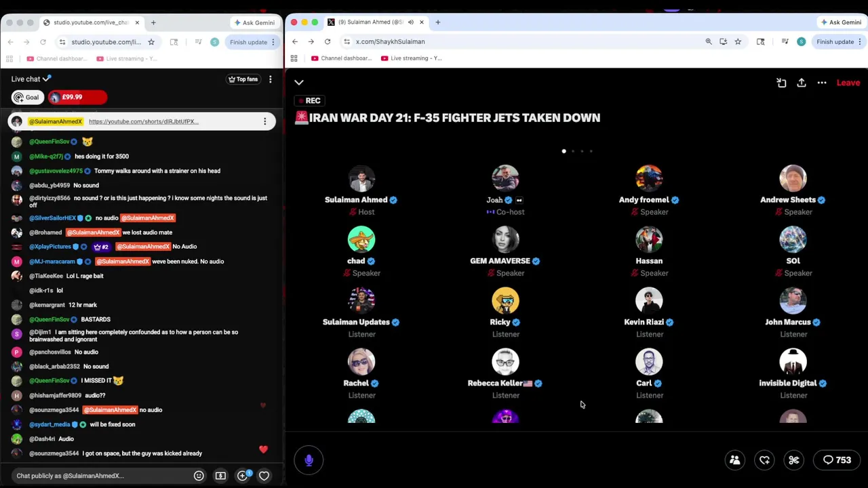Click the scissors clip icon in Space
This screenshot has height=488, width=868.
point(794,460)
